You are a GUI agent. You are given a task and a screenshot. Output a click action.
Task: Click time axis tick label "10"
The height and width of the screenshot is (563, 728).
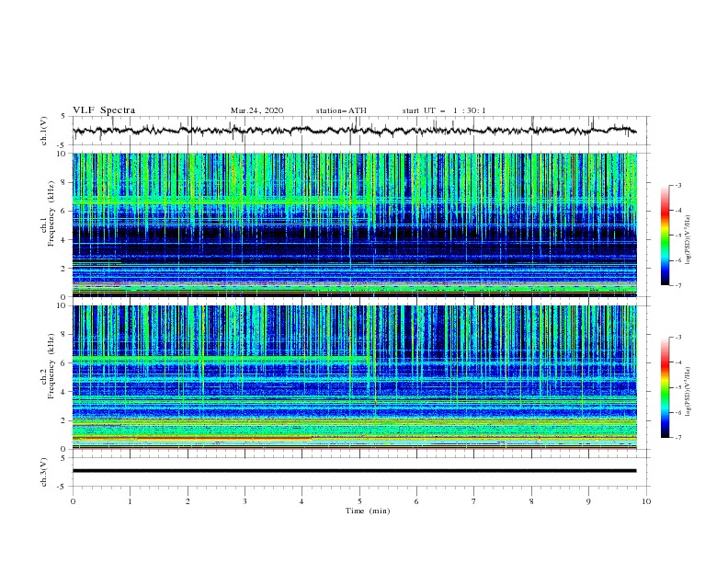(x=646, y=501)
